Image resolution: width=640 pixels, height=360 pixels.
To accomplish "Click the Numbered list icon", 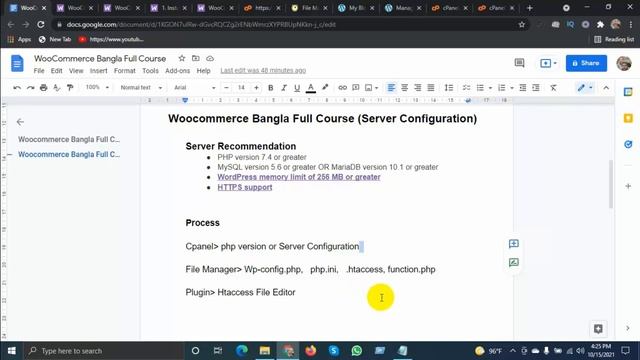I will point(502,88).
